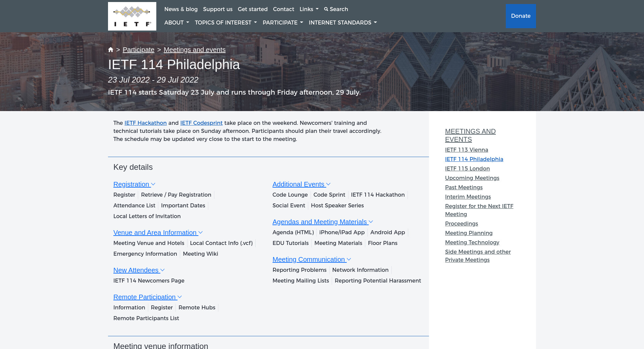
Task: Click the IETF logo
Action: pos(132,16)
